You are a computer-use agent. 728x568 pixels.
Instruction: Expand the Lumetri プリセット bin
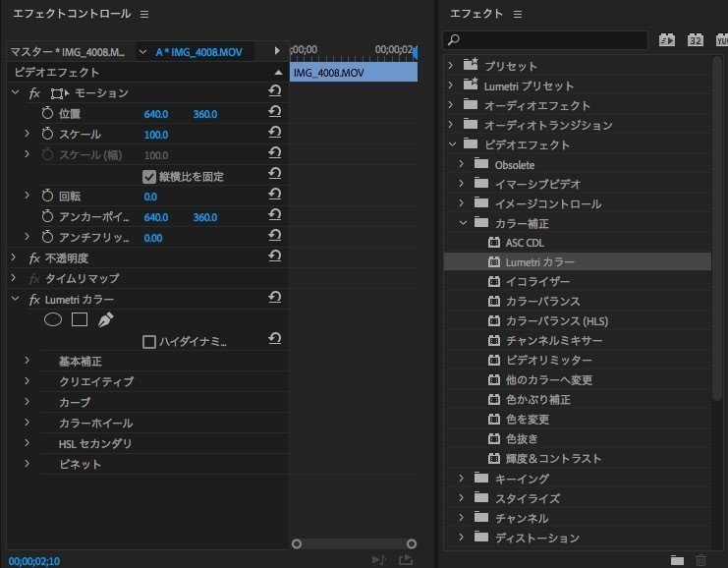tap(450, 85)
